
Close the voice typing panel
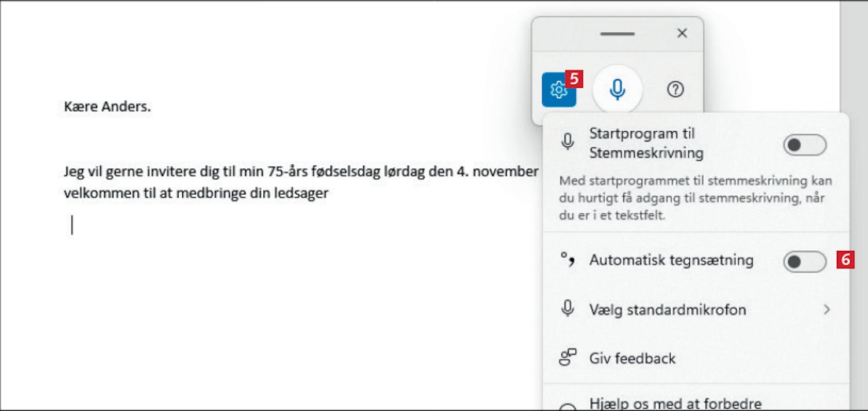[x=682, y=34]
